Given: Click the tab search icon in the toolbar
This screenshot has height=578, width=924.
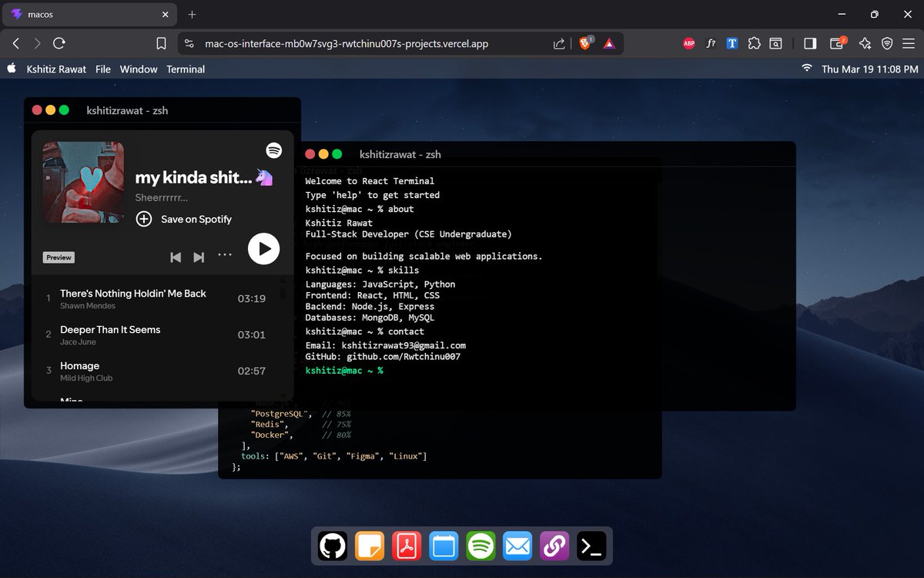Looking at the screenshot, I should pyautogui.click(x=775, y=44).
